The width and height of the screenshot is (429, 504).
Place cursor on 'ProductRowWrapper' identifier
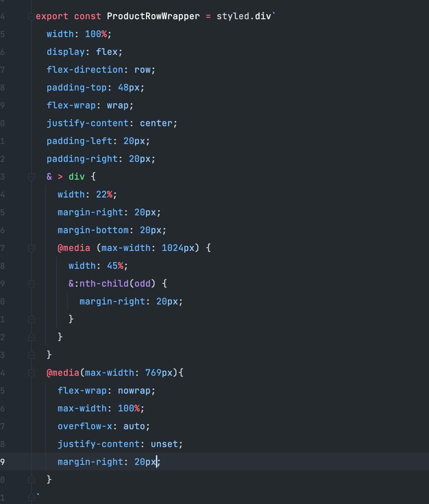(153, 17)
